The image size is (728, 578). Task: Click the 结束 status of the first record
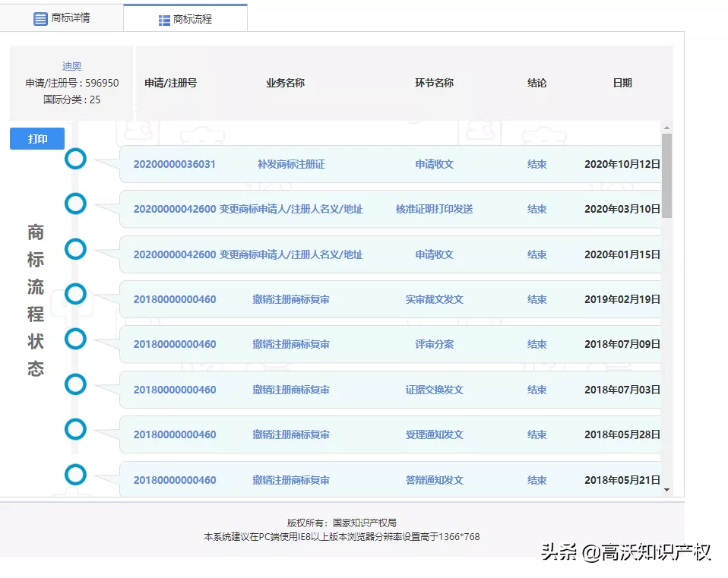click(537, 163)
